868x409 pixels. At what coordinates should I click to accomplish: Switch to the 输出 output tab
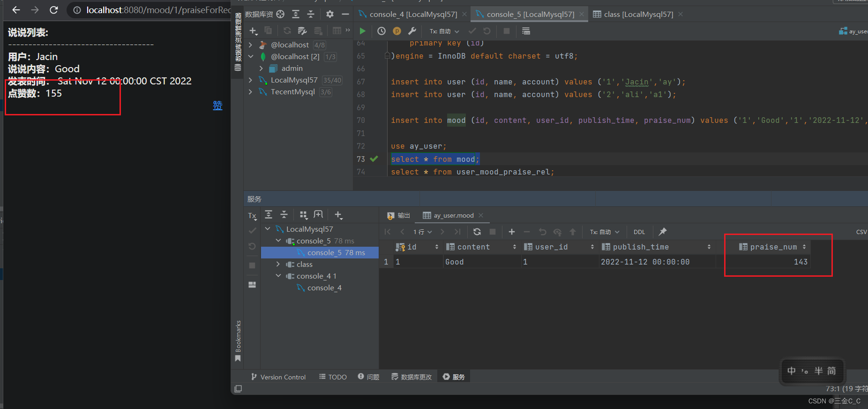pyautogui.click(x=399, y=215)
